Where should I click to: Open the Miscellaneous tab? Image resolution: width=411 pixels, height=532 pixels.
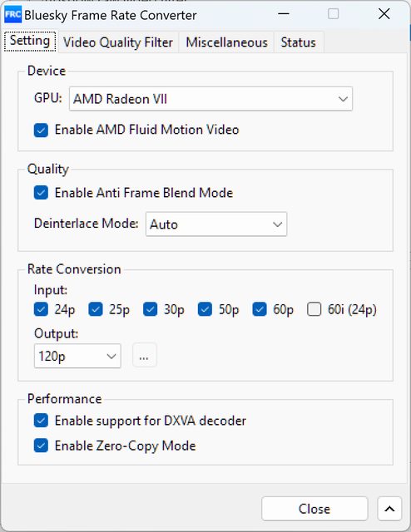click(x=226, y=42)
